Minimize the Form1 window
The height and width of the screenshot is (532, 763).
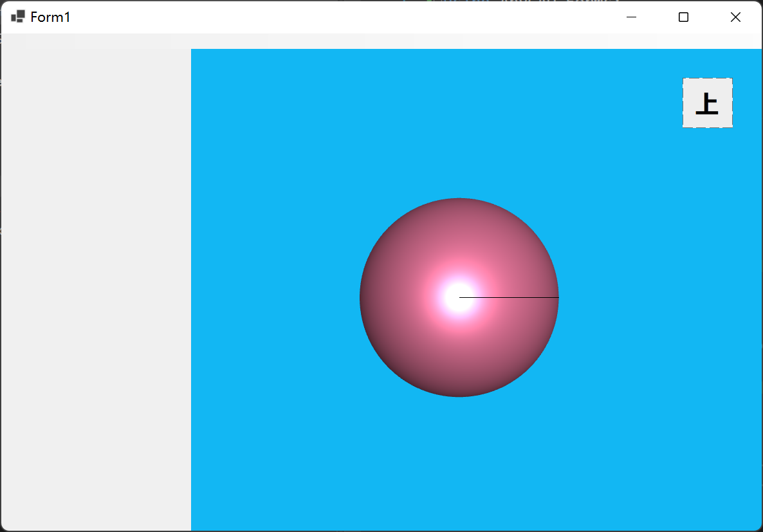point(631,17)
